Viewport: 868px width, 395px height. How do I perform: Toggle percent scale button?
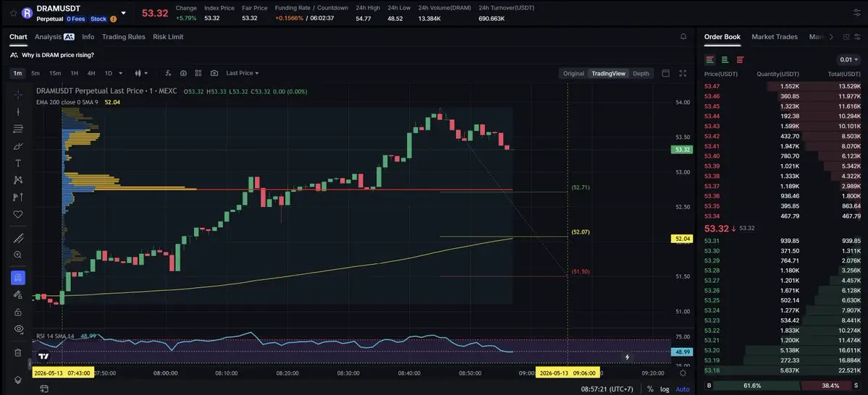[x=650, y=389]
